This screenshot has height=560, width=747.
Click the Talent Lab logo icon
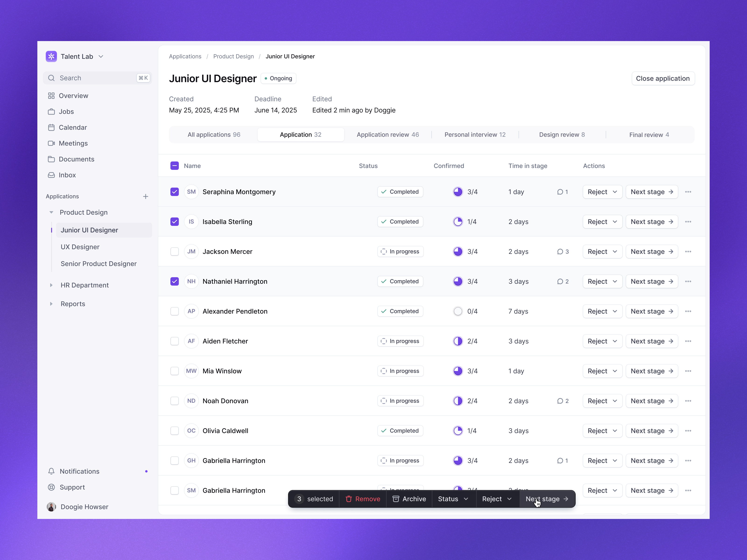pyautogui.click(x=51, y=56)
